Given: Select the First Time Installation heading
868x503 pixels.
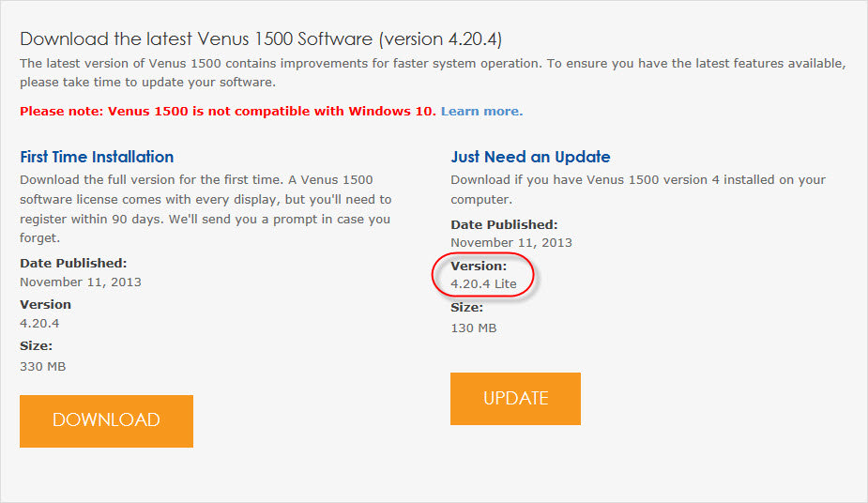Looking at the screenshot, I should (97, 157).
